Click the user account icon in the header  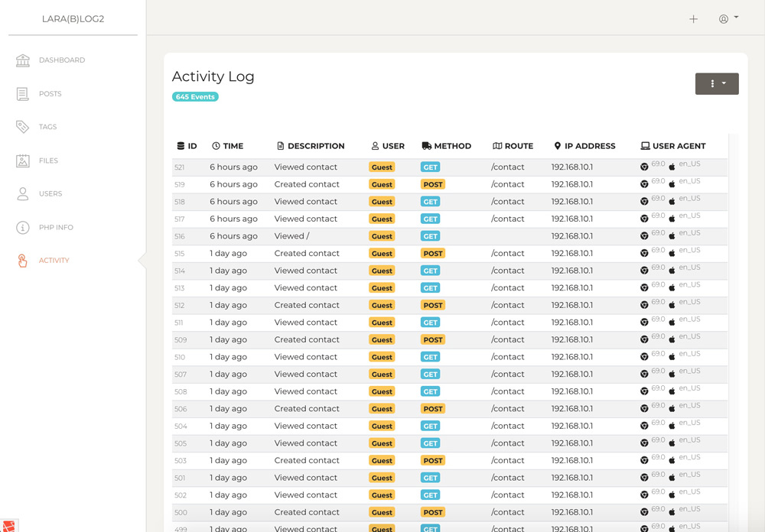point(724,18)
